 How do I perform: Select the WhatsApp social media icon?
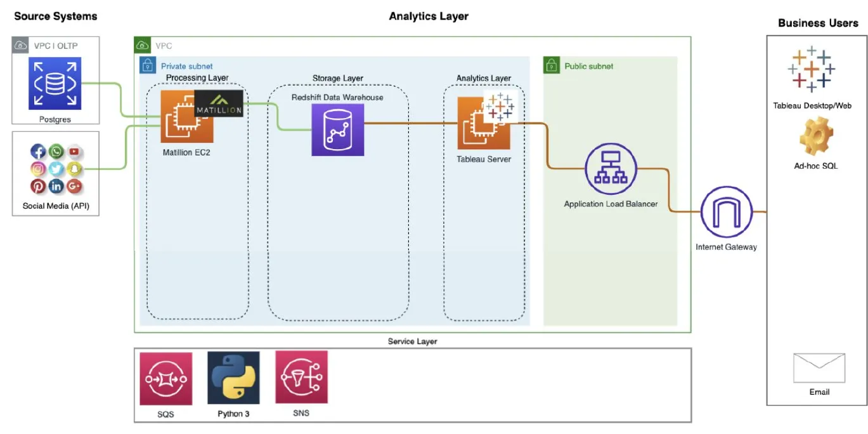tap(56, 151)
